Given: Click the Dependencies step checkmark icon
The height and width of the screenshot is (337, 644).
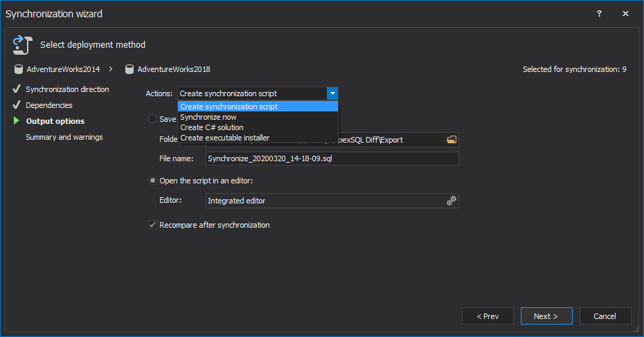Looking at the screenshot, I should [17, 105].
